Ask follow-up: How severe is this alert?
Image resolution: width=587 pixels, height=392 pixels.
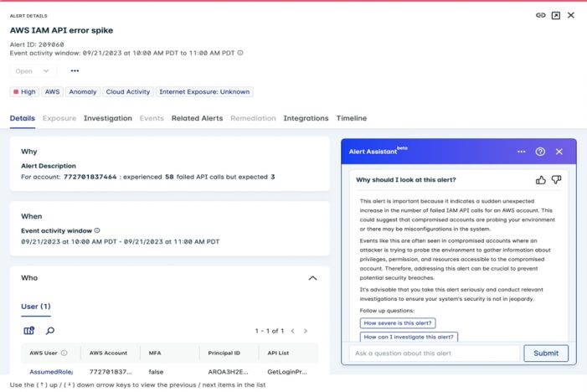398,322
